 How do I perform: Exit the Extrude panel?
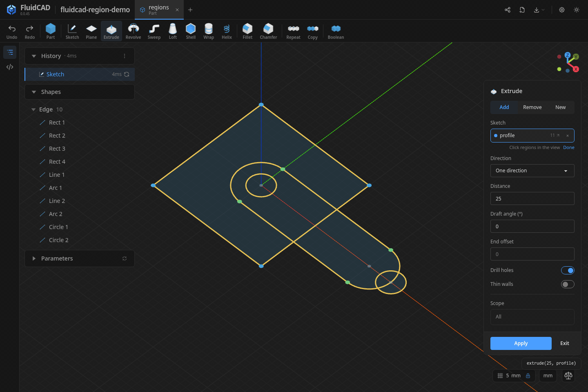pyautogui.click(x=565, y=343)
